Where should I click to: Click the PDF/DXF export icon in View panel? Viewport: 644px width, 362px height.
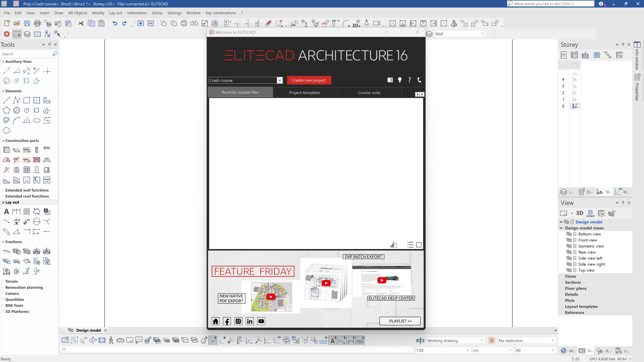pos(591,213)
